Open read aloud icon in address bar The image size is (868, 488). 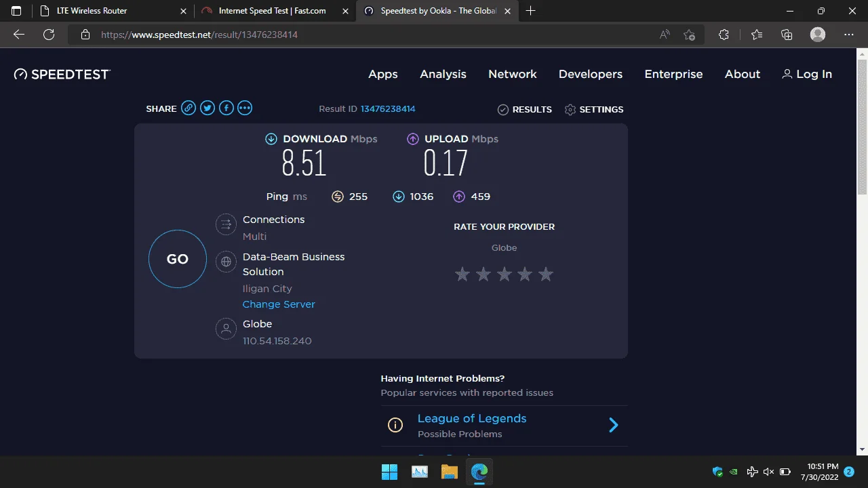click(665, 35)
